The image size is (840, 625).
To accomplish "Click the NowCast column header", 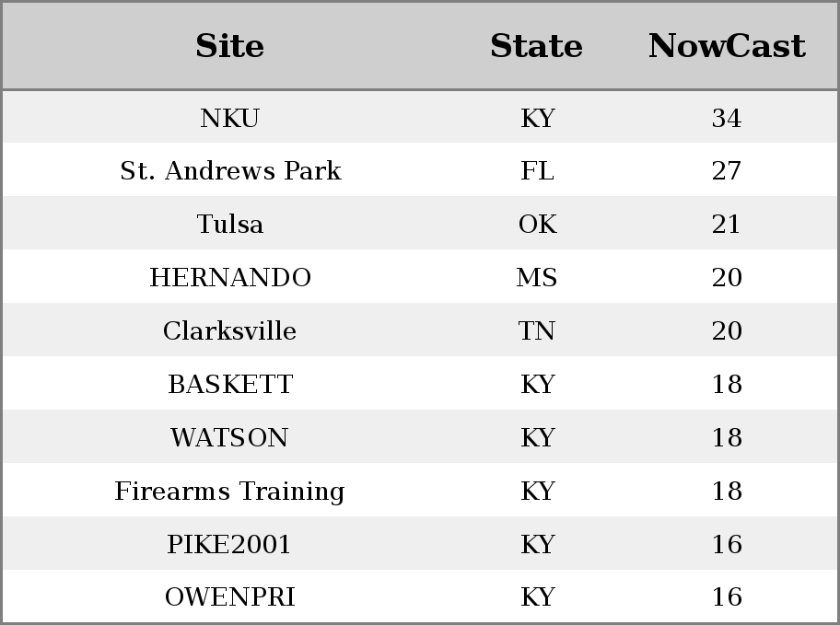I will point(727,46).
